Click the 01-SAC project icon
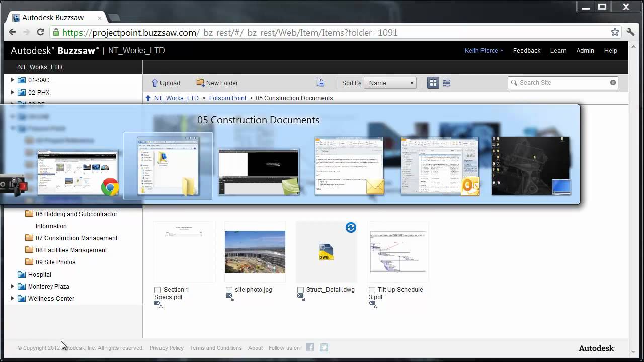The image size is (644, 362). click(22, 80)
